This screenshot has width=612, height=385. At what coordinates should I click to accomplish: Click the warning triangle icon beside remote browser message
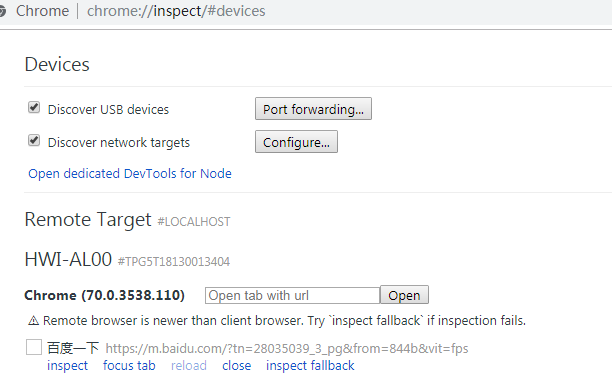point(34,321)
